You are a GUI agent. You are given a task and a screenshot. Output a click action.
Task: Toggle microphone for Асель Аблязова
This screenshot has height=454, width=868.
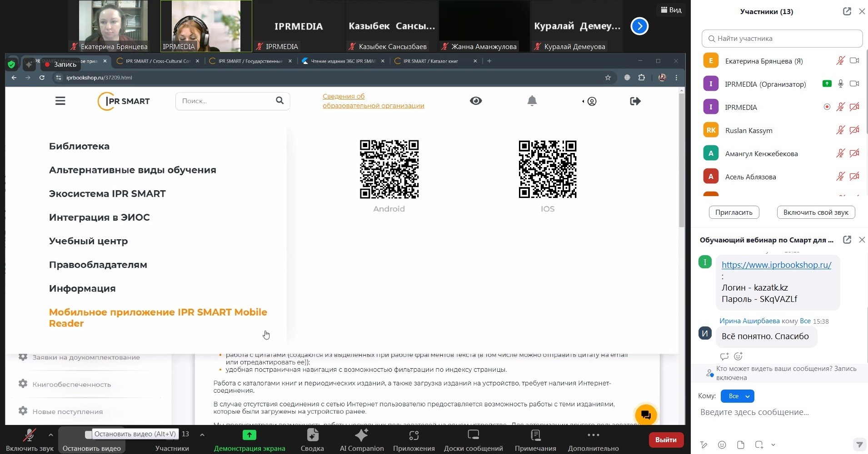click(x=840, y=176)
